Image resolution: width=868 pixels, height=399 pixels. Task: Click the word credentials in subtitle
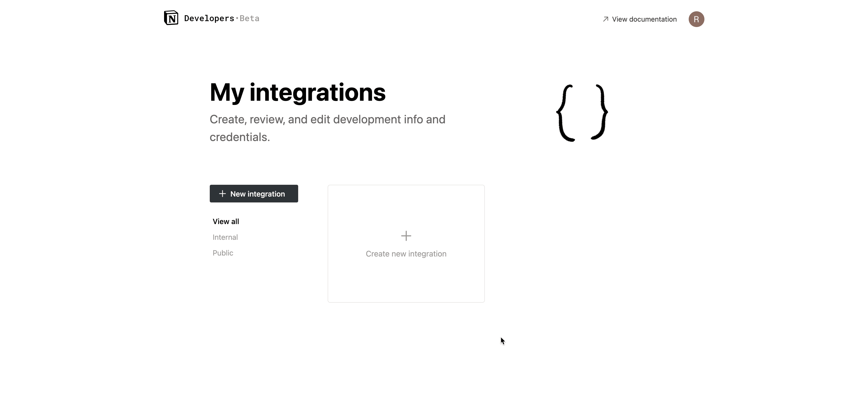[239, 137]
